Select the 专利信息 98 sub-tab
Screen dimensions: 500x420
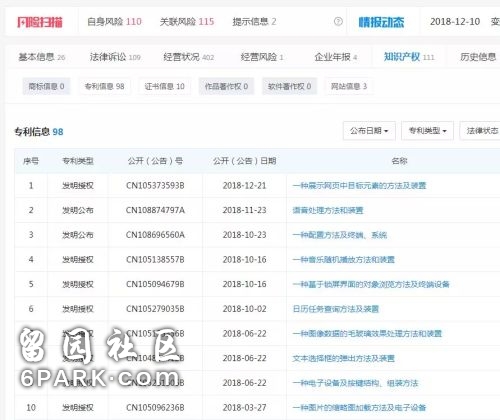(x=104, y=86)
